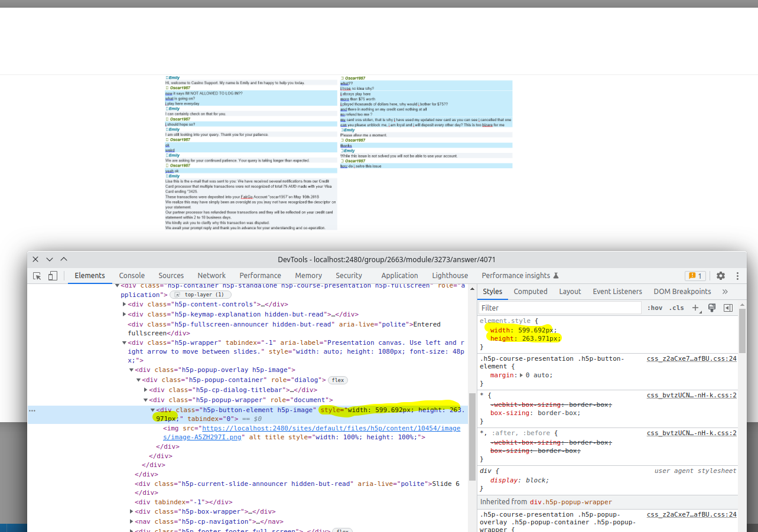Expand the h5p-content-controls div node
This screenshot has width=758, height=532.
(124, 305)
